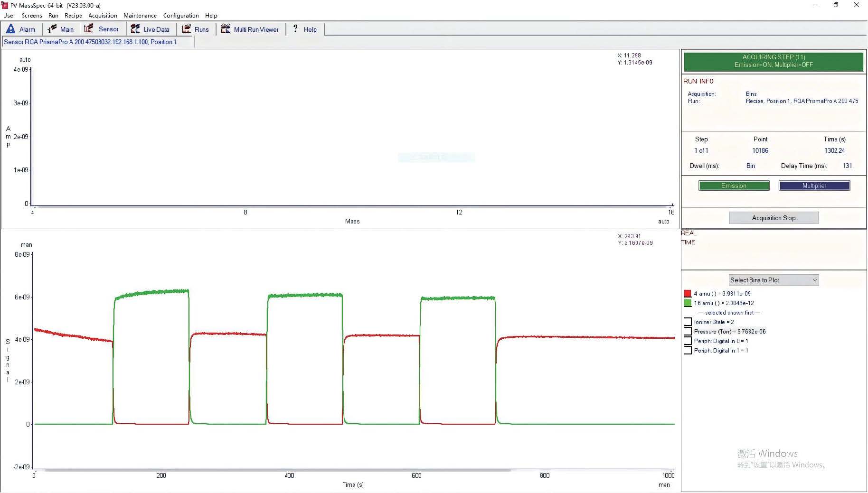
Task: Expand the Select Bins to Plot dropdown
Action: tap(774, 280)
